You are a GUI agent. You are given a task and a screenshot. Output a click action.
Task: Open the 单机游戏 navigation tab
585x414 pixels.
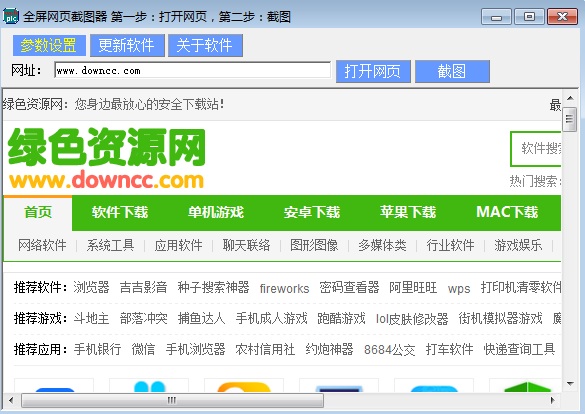pyautogui.click(x=216, y=212)
